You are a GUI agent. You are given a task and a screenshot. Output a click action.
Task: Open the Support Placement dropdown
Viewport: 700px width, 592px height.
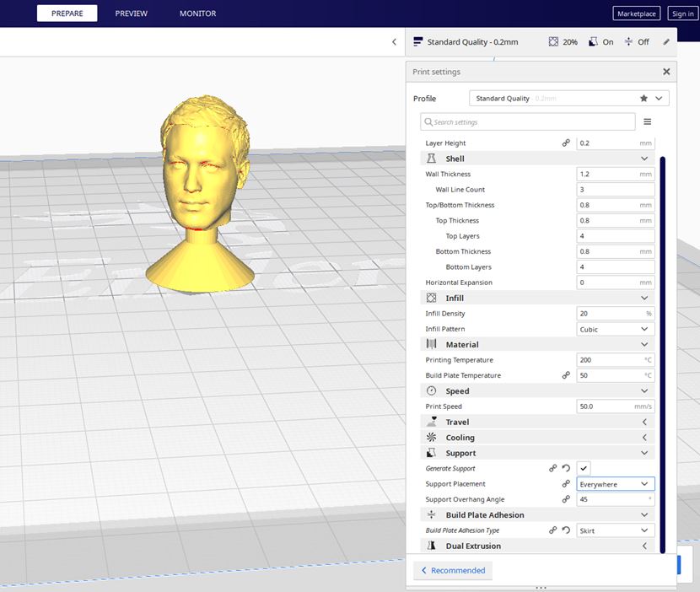(x=616, y=484)
